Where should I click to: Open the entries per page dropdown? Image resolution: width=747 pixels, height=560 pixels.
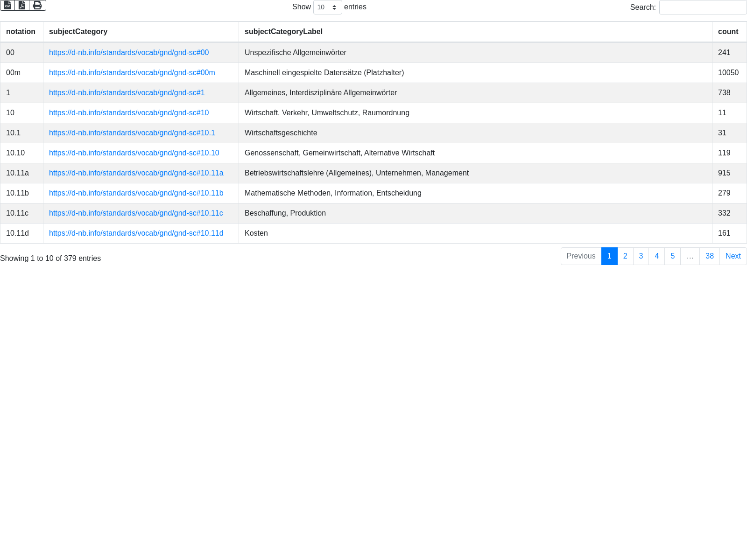pyautogui.click(x=327, y=7)
